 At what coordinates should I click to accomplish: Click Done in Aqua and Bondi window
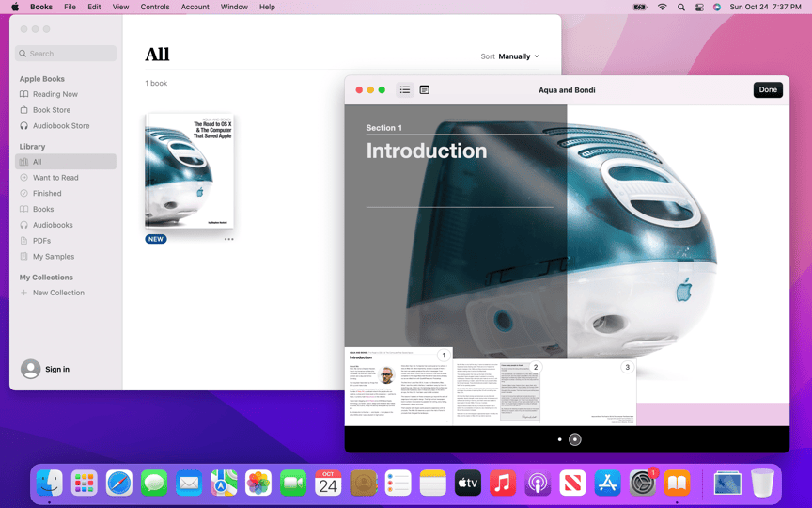click(768, 89)
